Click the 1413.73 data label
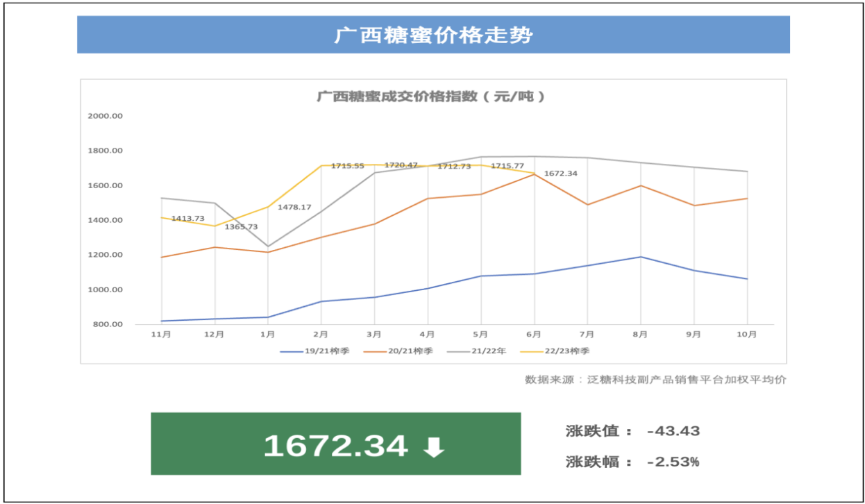The image size is (865, 504). click(x=187, y=219)
